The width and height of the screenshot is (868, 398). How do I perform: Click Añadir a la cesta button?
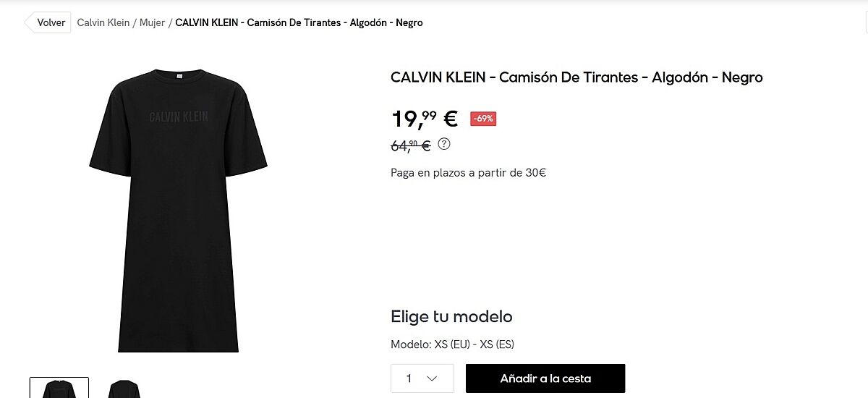[x=545, y=378]
